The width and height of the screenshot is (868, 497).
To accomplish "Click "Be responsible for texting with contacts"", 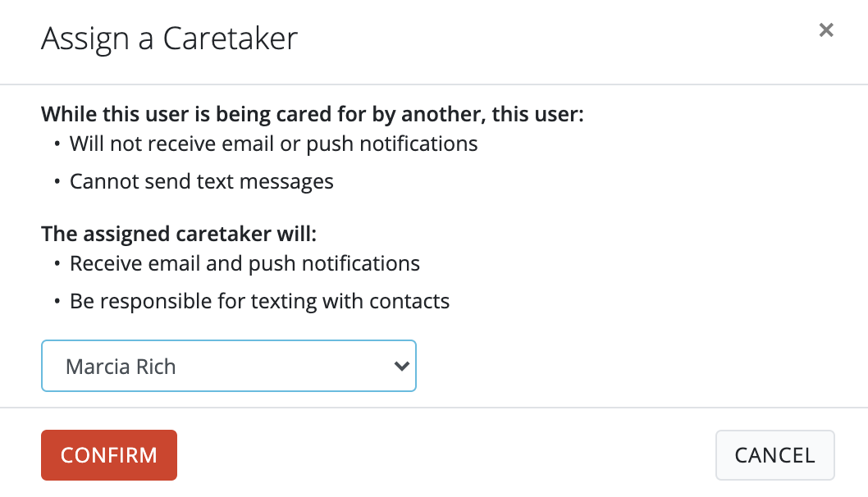I will point(259,301).
